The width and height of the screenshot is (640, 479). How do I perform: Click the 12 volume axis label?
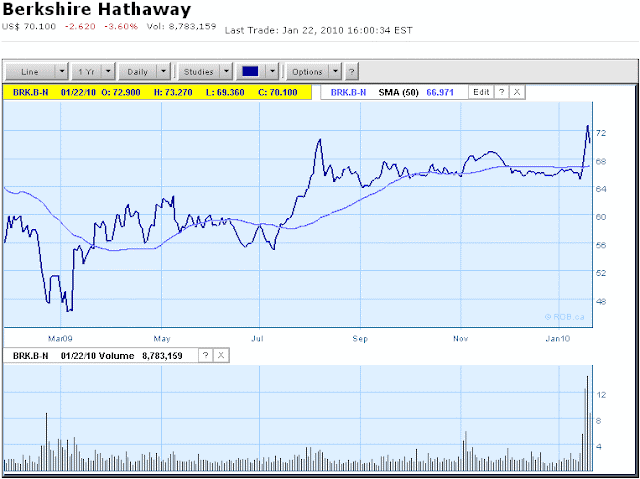coord(601,395)
